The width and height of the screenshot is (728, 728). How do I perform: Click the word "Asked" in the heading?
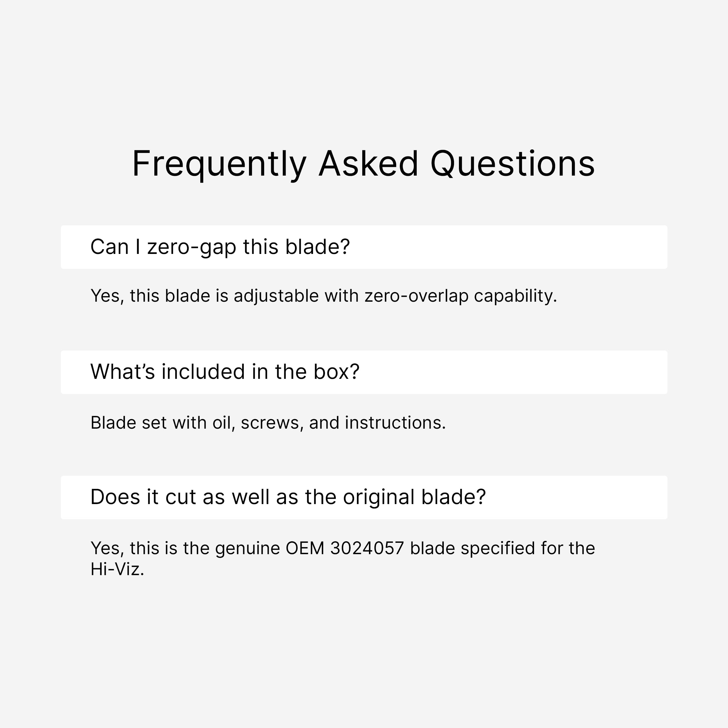(368, 164)
